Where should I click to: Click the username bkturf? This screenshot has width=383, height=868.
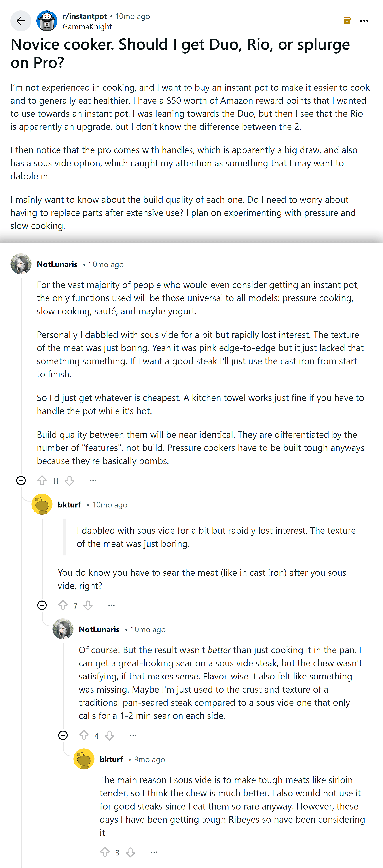69,504
